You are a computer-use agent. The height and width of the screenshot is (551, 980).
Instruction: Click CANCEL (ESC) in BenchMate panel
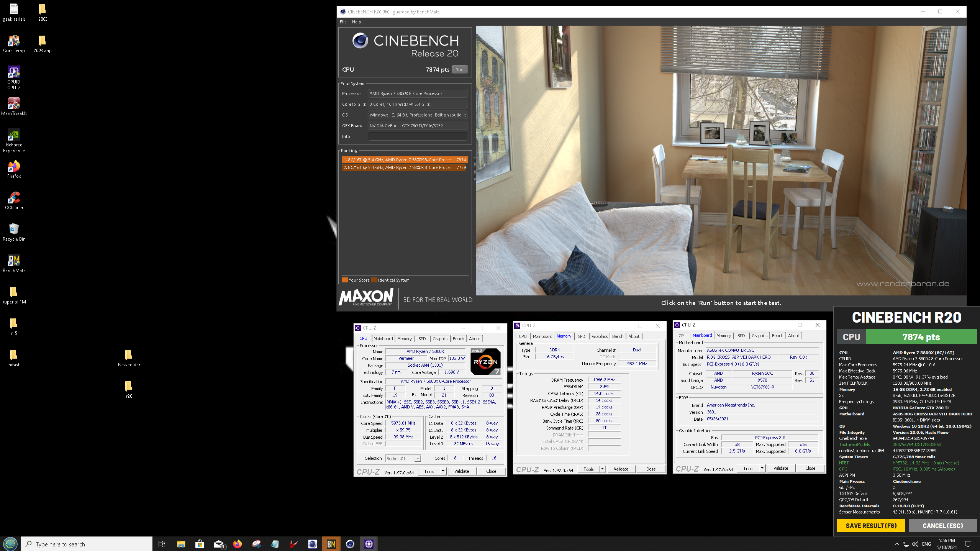click(942, 526)
